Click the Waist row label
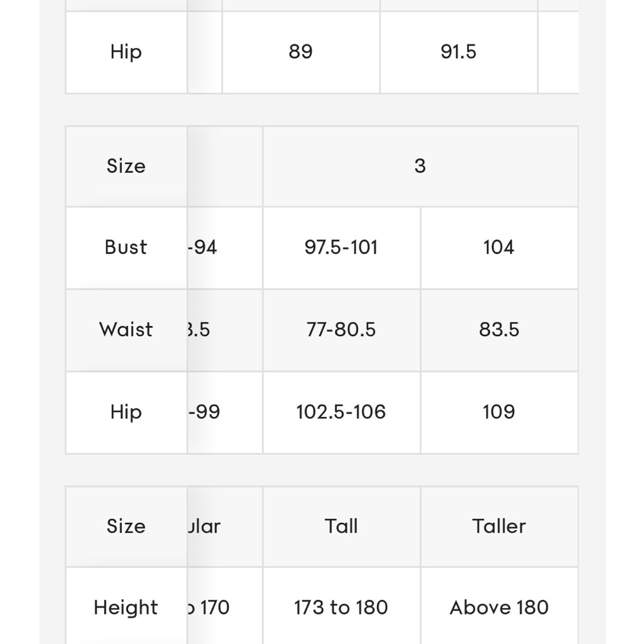The width and height of the screenshot is (644, 644). 126,330
